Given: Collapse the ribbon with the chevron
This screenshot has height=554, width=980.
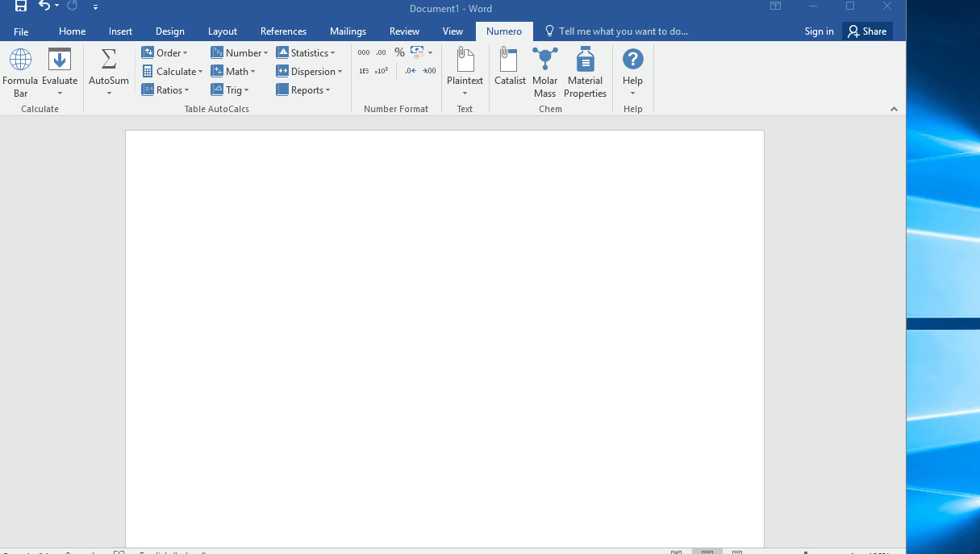Looking at the screenshot, I should [x=894, y=109].
